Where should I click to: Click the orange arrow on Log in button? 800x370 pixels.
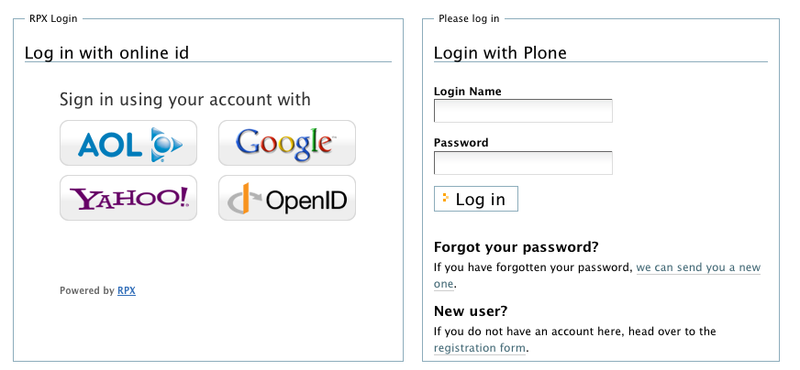[445, 198]
